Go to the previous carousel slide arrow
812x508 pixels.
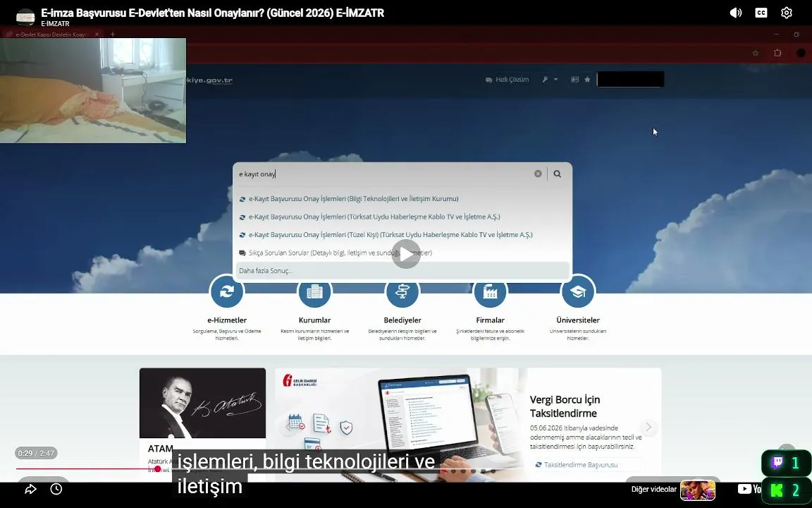pyautogui.click(x=289, y=427)
